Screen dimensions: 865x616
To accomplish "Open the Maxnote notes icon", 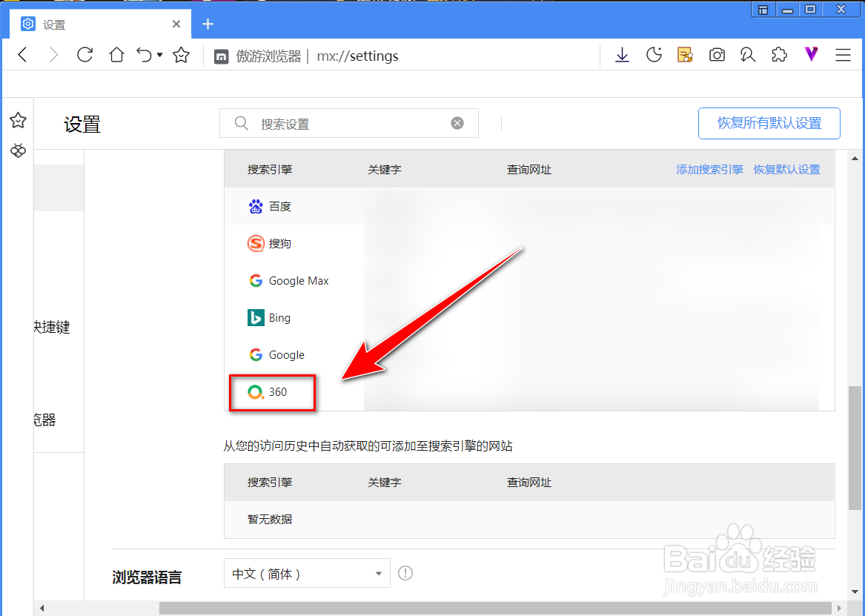I will [x=685, y=55].
